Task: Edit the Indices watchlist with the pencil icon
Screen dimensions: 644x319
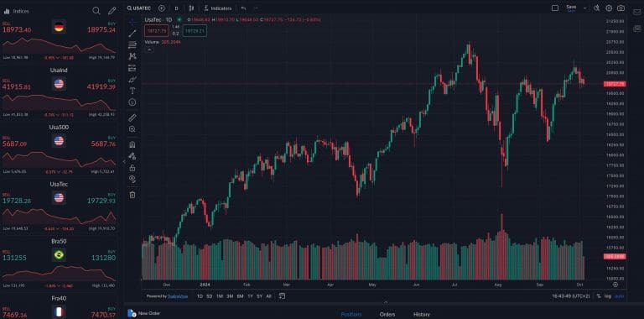Action: point(112,11)
